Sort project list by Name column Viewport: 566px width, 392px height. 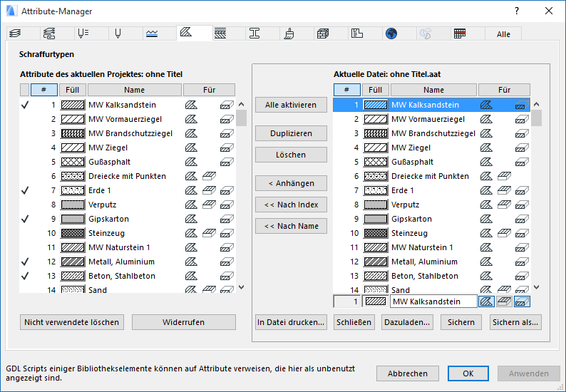[134, 90]
